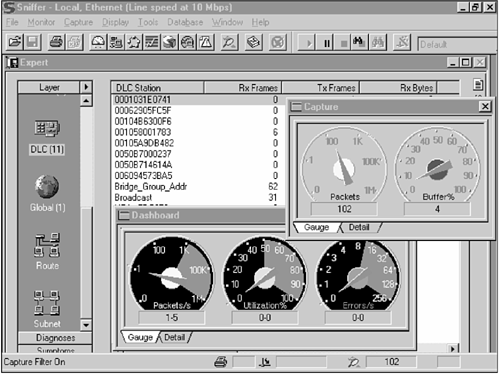Select the Global (1) globe icon
Image resolution: width=500 pixels, height=374 pixels.
point(47,193)
